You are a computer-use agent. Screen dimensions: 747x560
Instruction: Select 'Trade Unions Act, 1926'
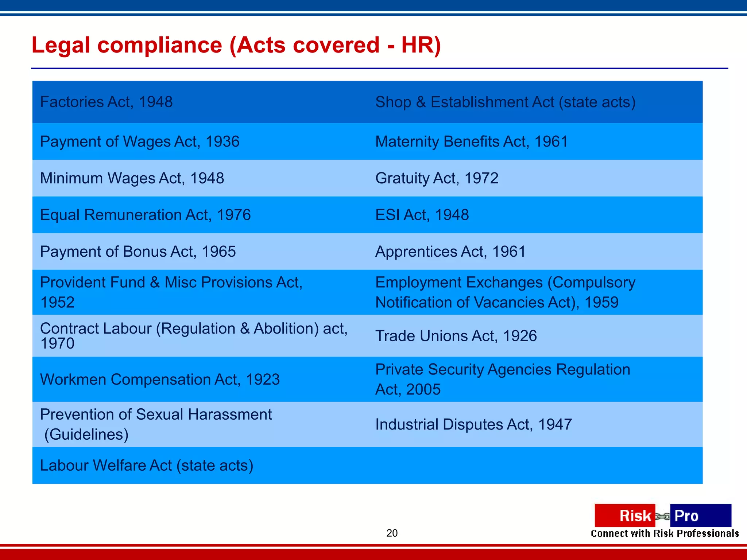(x=456, y=336)
